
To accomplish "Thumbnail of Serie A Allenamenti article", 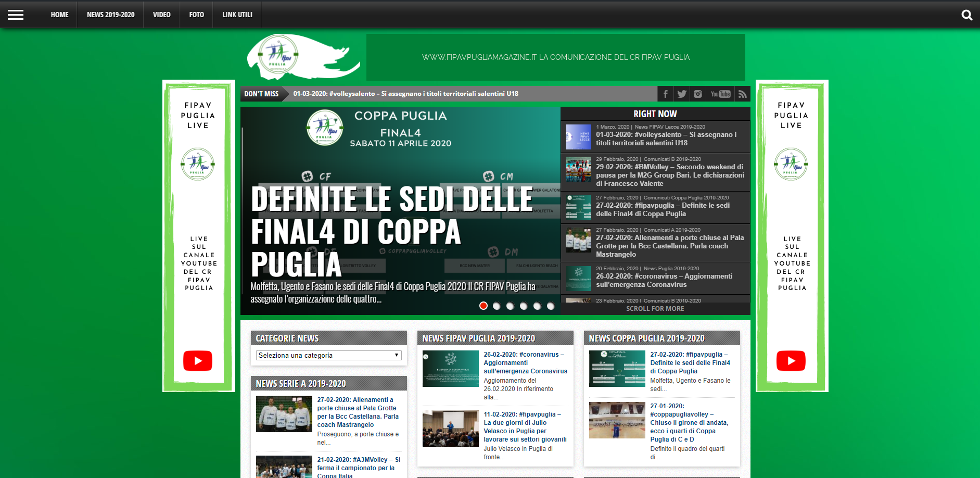I will point(284,414).
